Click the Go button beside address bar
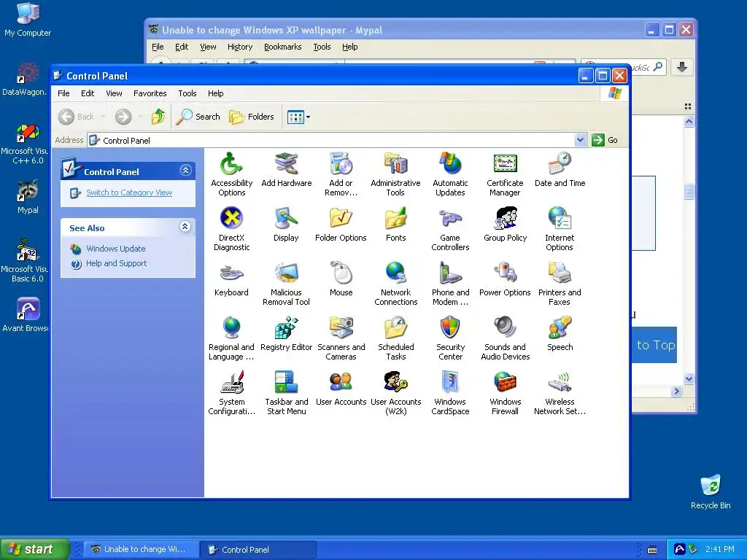 coord(605,140)
